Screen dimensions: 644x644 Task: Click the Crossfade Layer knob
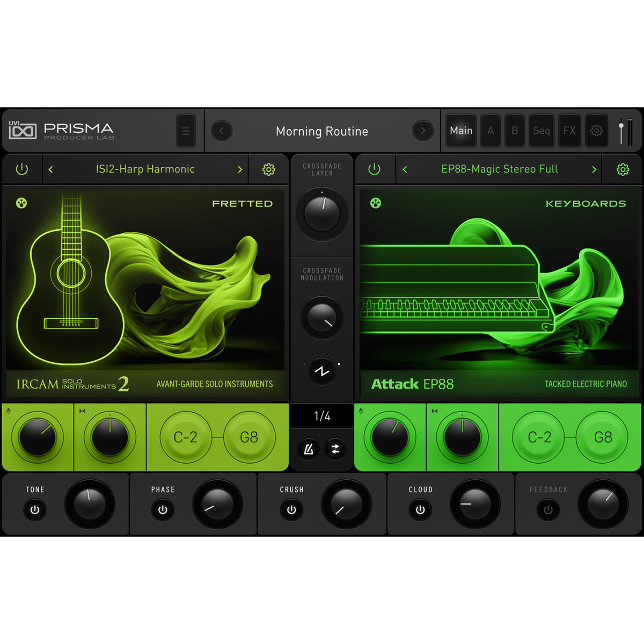322,213
